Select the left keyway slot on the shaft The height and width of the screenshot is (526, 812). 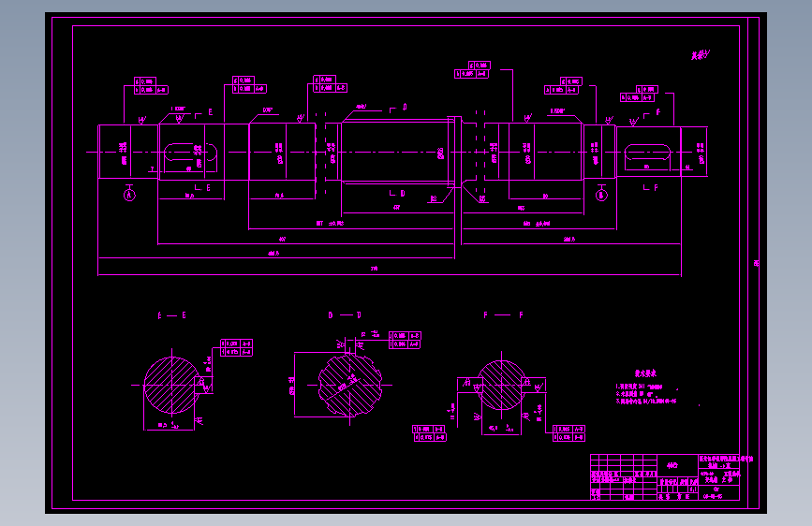(x=190, y=153)
